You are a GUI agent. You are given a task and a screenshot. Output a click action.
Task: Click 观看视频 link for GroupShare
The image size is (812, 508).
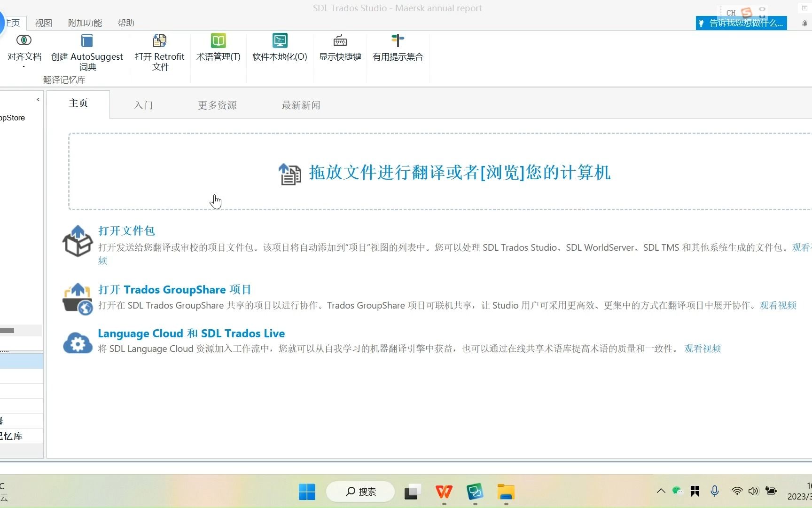tap(778, 305)
